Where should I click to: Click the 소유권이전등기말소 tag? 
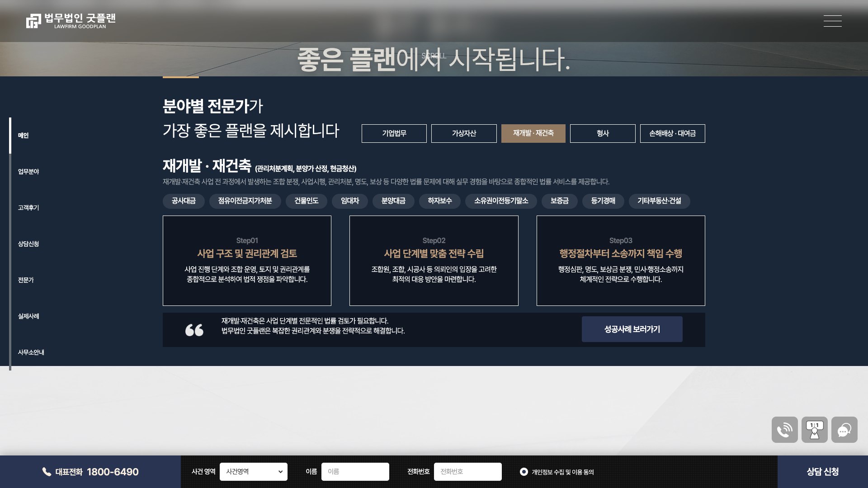[x=501, y=201]
